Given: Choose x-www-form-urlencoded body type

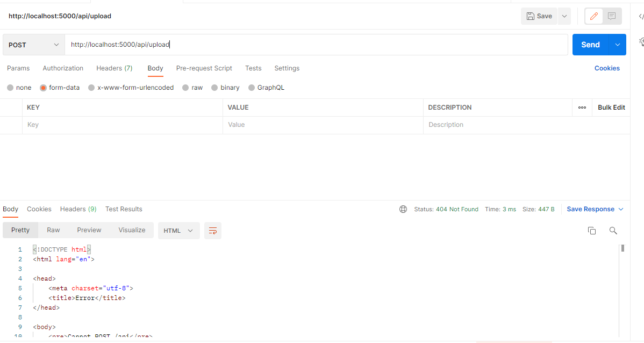Looking at the screenshot, I should pyautogui.click(x=131, y=88).
